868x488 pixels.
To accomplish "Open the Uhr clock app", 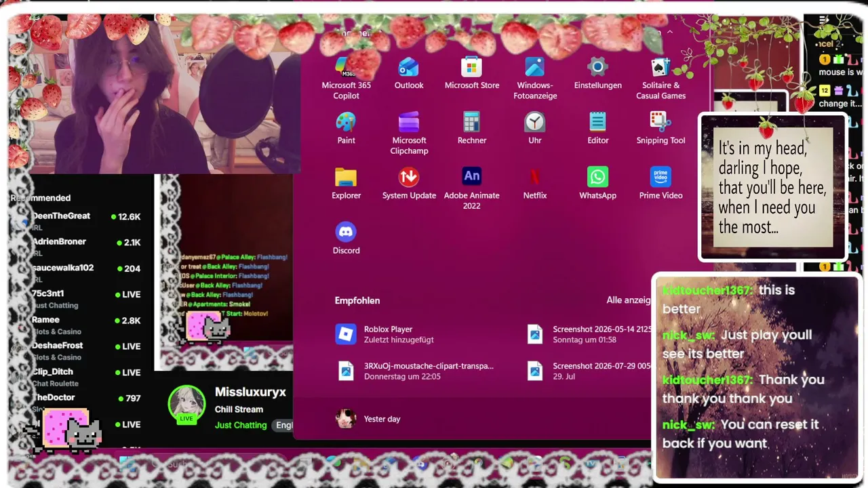I will pos(535,128).
